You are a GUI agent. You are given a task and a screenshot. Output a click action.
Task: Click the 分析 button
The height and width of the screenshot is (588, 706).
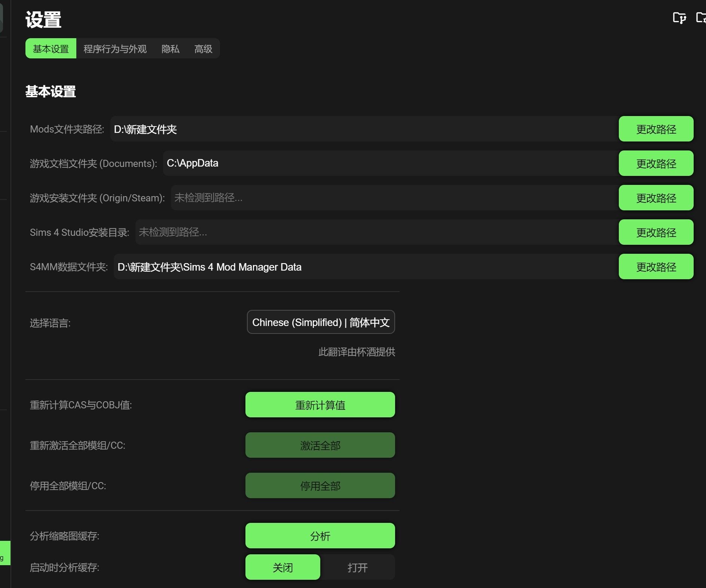320,536
